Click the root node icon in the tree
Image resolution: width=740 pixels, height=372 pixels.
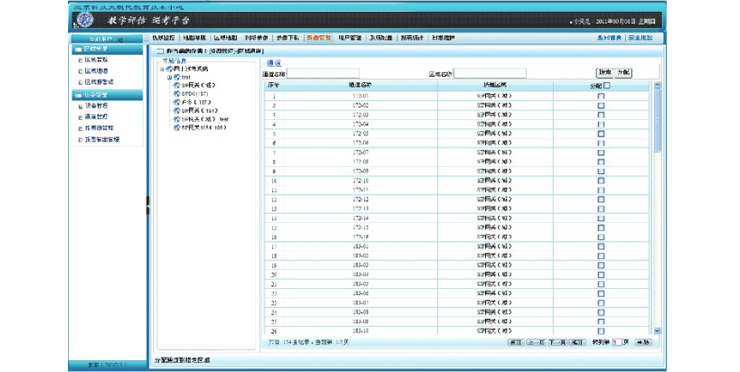(169, 69)
